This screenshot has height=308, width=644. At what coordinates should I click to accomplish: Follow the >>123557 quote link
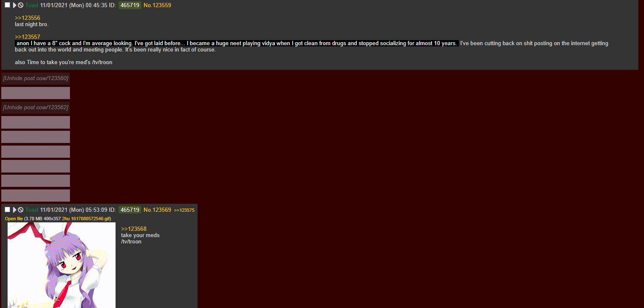click(27, 37)
